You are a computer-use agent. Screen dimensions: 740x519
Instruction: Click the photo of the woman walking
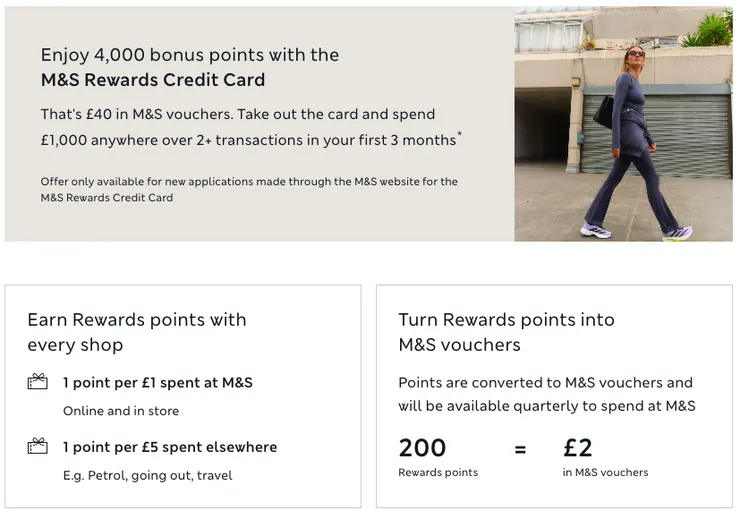(x=623, y=124)
